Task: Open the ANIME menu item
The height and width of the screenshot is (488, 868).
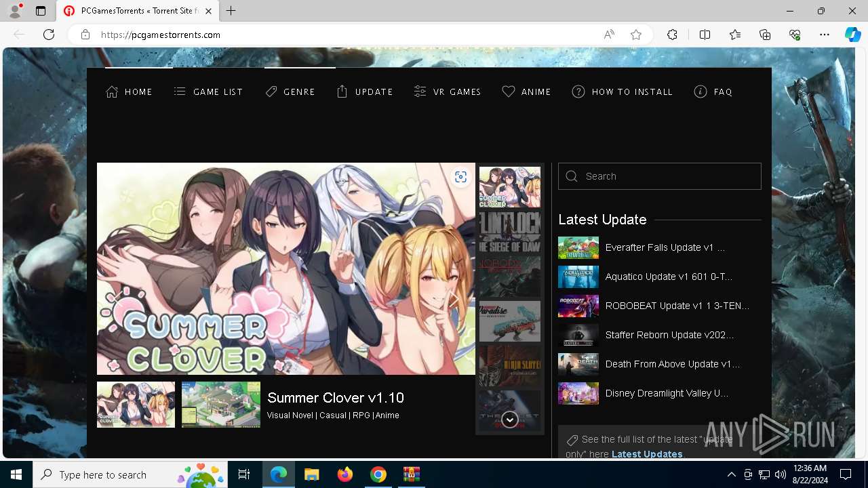Action: click(526, 91)
